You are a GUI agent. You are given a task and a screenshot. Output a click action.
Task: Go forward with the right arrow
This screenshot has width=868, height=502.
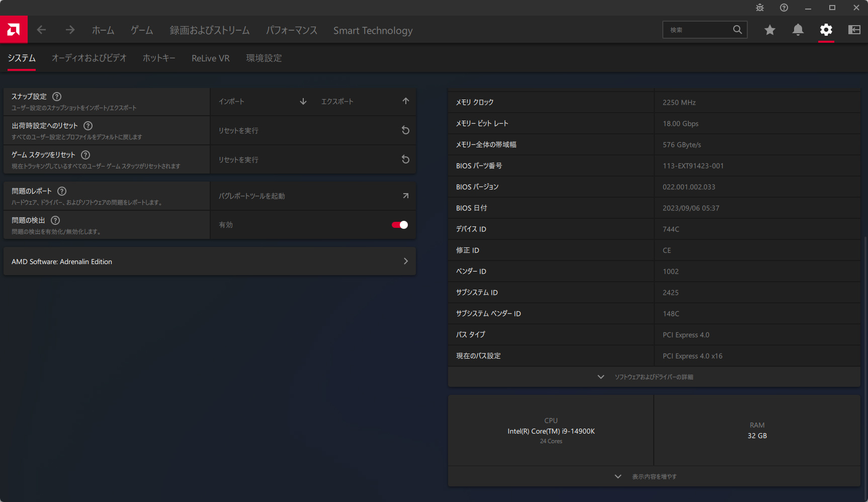pyautogui.click(x=70, y=30)
